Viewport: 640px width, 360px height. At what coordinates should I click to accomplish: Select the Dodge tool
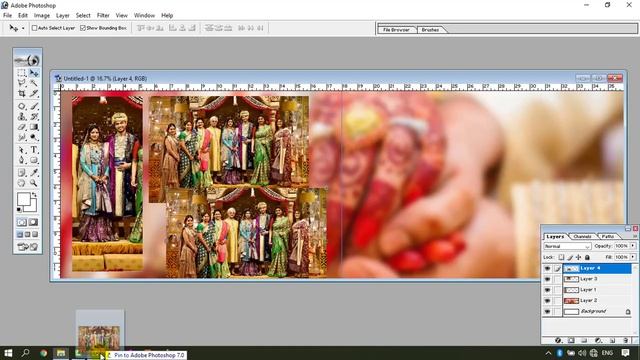pos(34,138)
